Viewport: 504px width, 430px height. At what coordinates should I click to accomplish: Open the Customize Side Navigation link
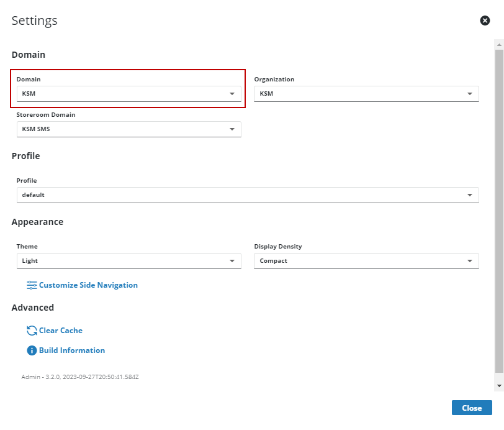click(88, 285)
